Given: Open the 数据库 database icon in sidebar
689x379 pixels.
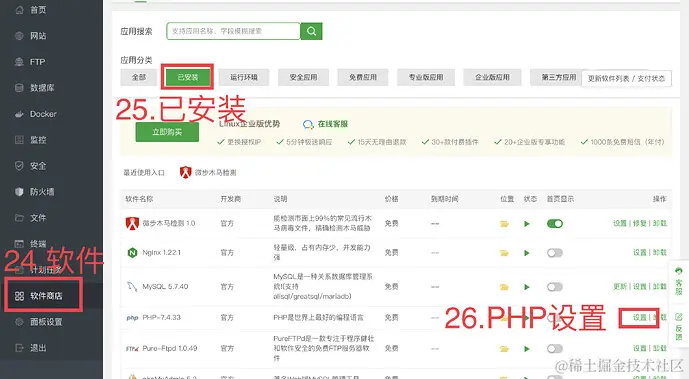Looking at the screenshot, I should (x=19, y=88).
